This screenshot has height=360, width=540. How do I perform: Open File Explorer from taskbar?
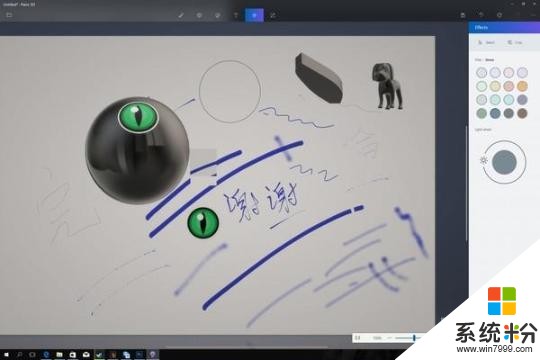(59, 354)
